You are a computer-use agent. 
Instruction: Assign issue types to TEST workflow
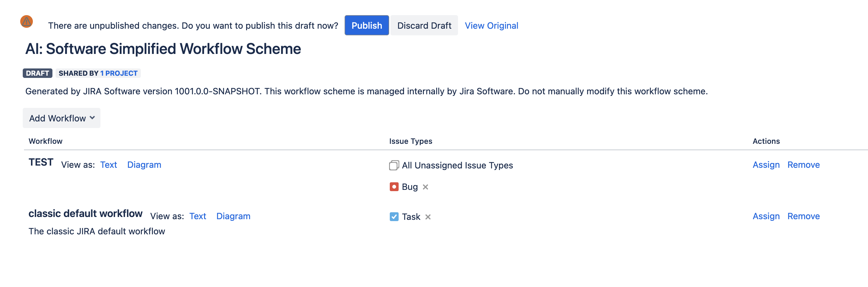[x=766, y=165]
